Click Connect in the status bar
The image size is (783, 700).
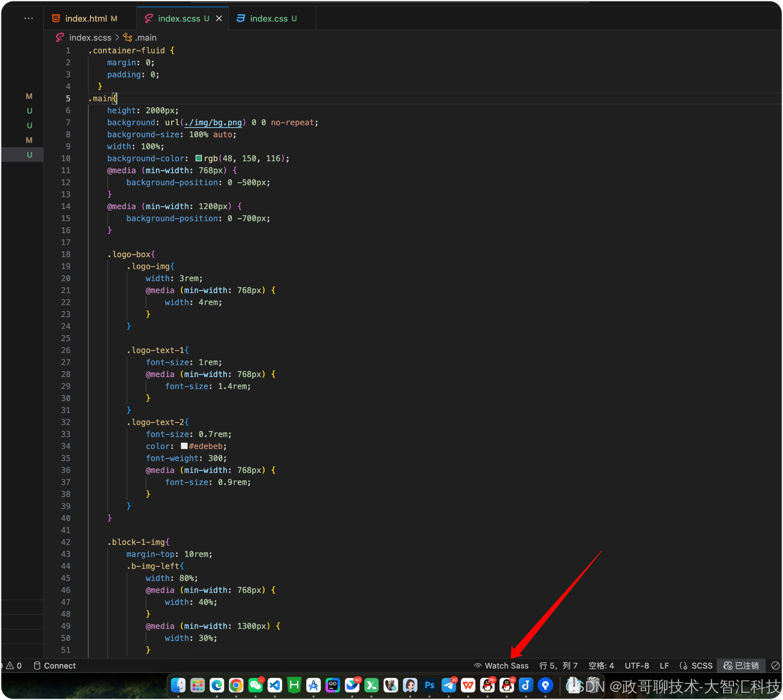55,666
